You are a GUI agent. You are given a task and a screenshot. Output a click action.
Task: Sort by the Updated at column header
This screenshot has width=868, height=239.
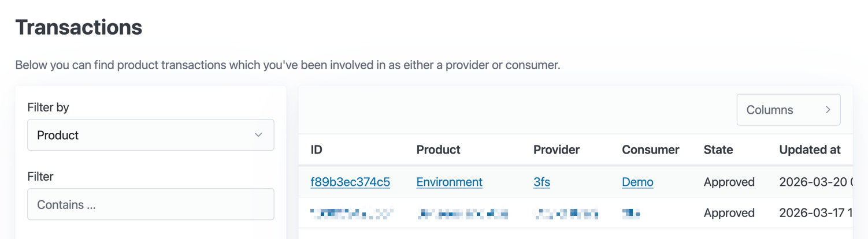(x=809, y=150)
